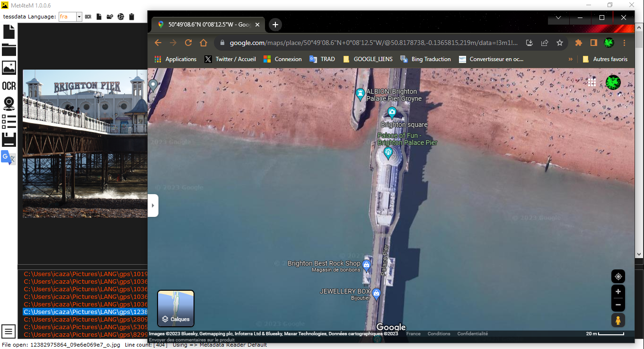Open the tessdata Language dropdown
This screenshot has width=644, height=349.
79,17
